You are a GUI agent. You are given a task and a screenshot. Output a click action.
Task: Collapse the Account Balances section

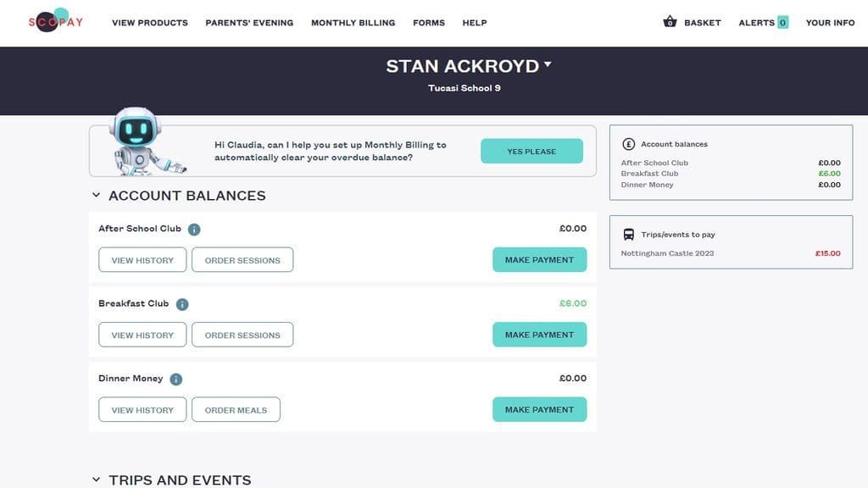click(96, 194)
